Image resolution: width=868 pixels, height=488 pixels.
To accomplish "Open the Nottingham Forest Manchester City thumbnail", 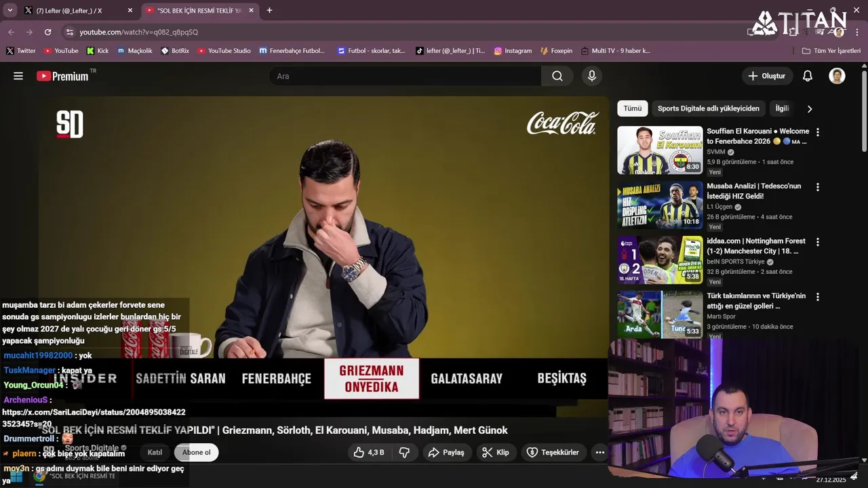I will [x=660, y=260].
